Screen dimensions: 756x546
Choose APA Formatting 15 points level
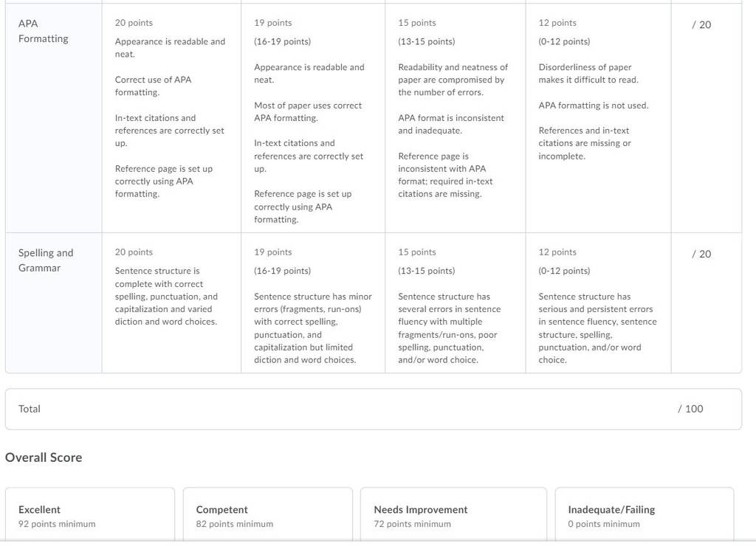click(455, 118)
